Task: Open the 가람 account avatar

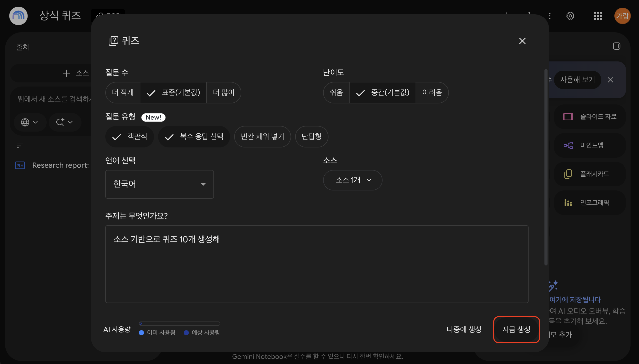Action: click(622, 16)
